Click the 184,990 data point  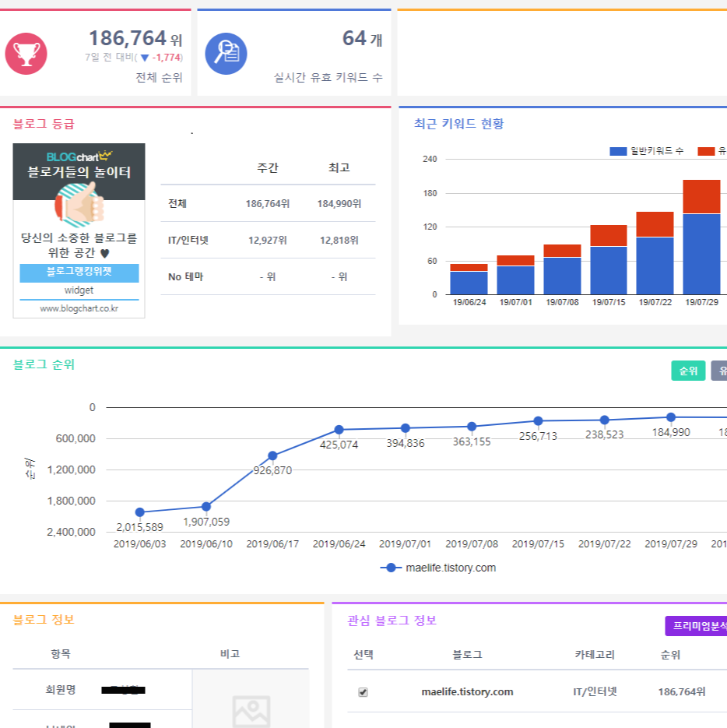point(671,417)
